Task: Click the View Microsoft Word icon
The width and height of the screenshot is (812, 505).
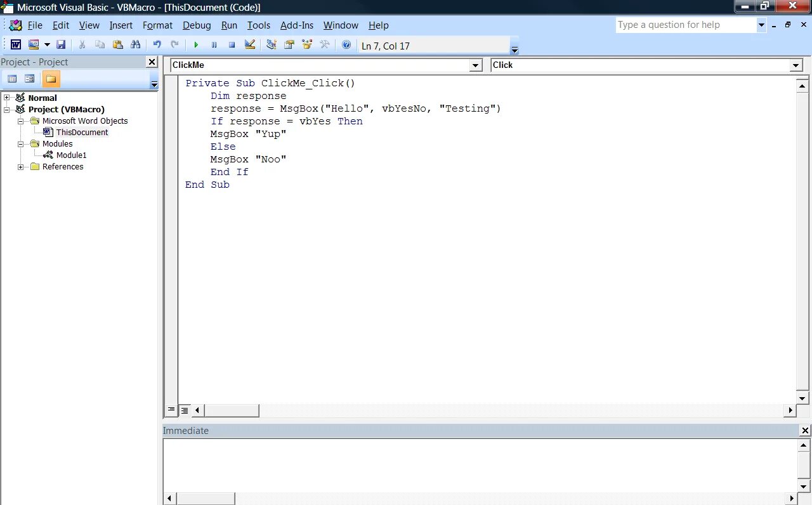Action: point(16,45)
